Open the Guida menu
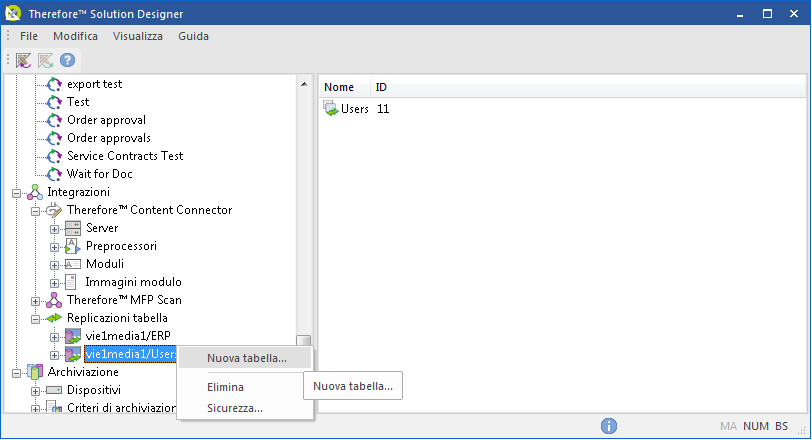812x440 pixels. [x=194, y=36]
